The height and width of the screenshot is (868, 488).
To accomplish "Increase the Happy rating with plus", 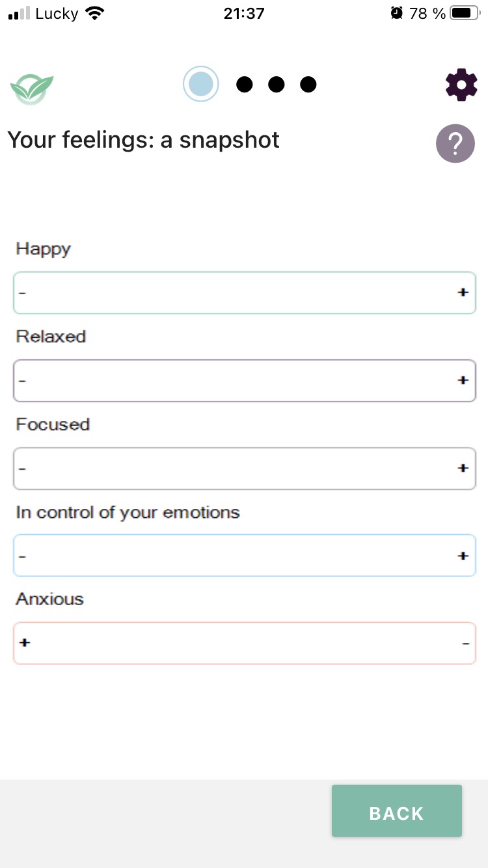I will pos(463,292).
